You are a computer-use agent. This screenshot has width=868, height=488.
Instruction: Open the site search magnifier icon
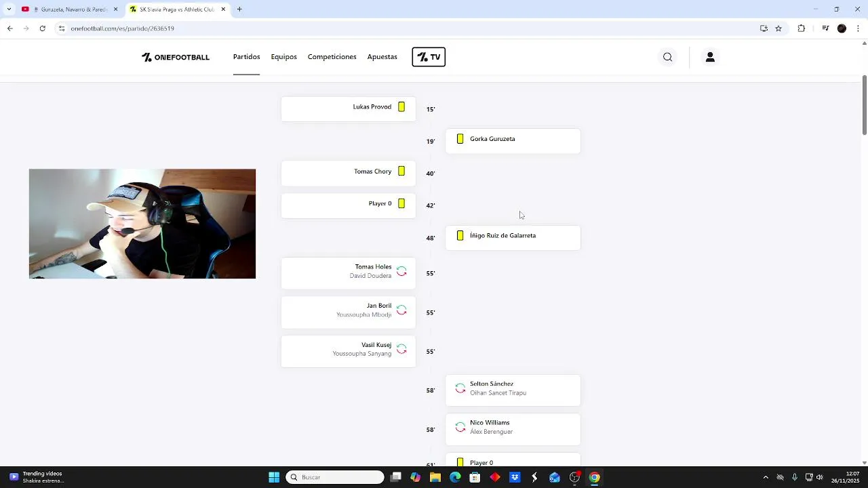[x=668, y=57]
